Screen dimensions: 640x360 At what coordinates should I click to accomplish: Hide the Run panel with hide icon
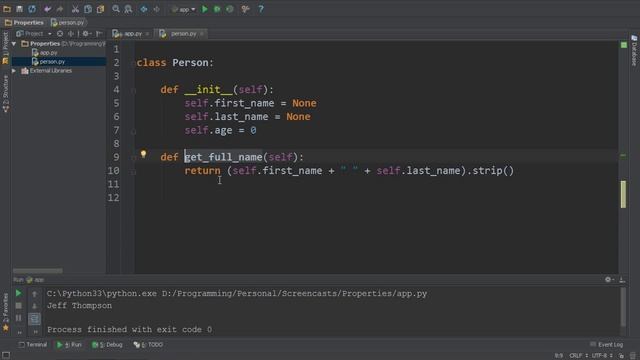[x=622, y=280]
